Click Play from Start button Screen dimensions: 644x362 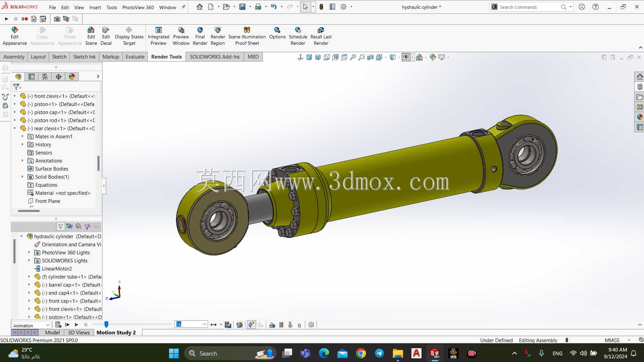pos(67,325)
